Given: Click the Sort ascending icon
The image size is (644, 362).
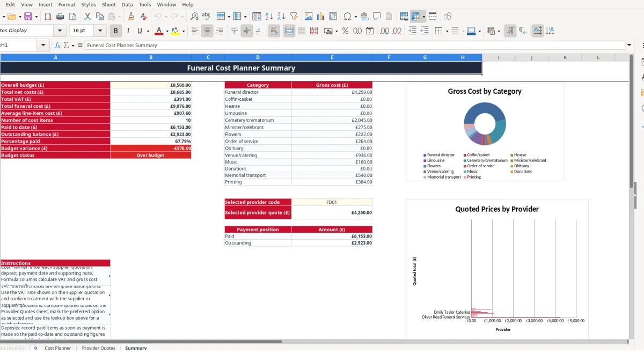Looking at the screenshot, I should coord(269,17).
